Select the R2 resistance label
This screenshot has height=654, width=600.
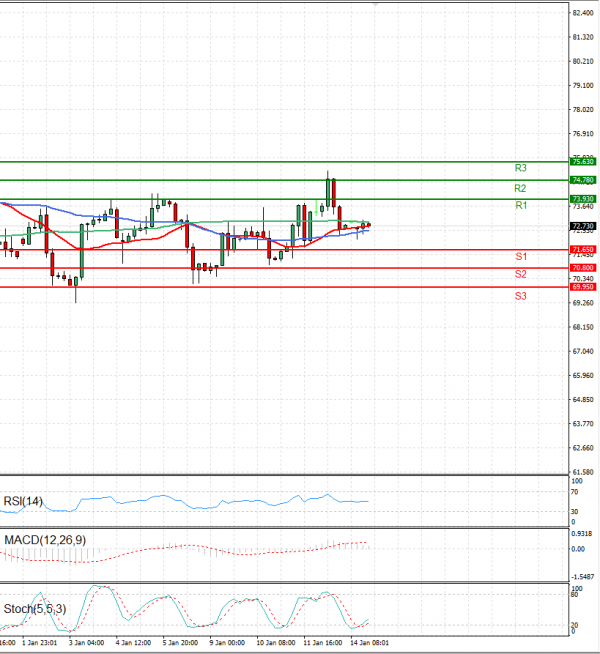click(520, 189)
